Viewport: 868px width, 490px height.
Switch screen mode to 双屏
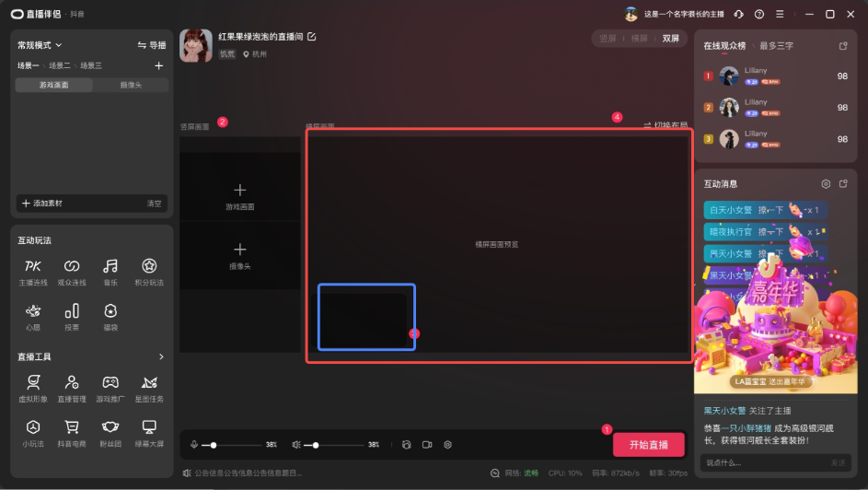coord(670,39)
